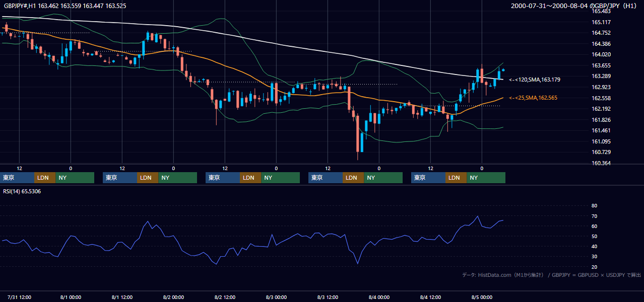
Task: Click price axis label 164.020
Action: click(601, 55)
